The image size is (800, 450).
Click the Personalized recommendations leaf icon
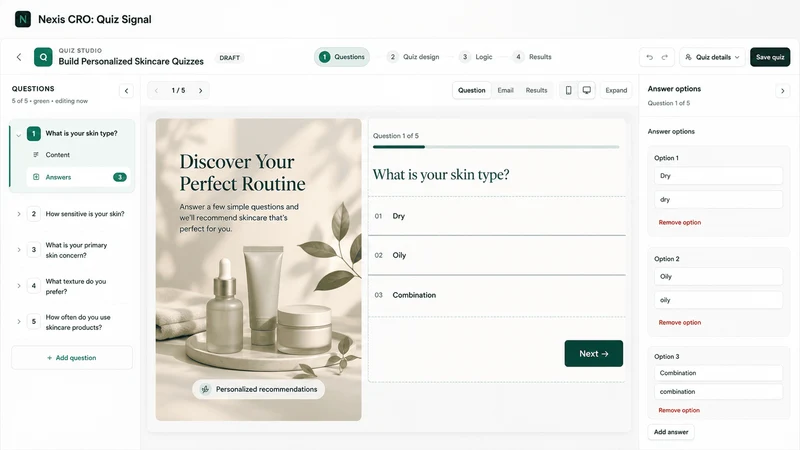205,389
